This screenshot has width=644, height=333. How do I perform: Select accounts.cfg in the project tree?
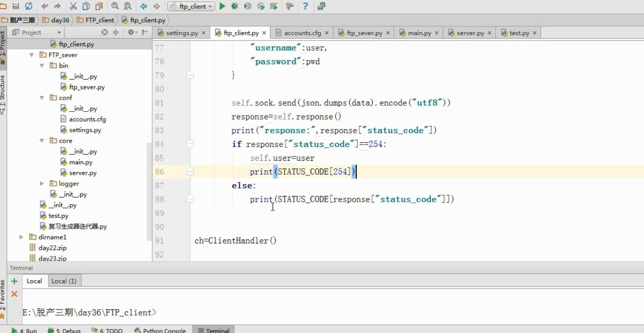coord(87,119)
